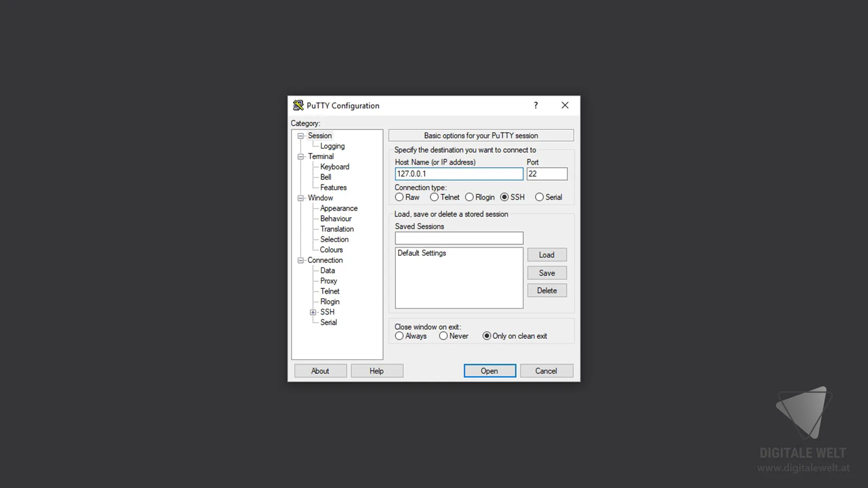Close the PuTTY Configuration window
Image resolution: width=868 pixels, height=488 pixels.
(565, 105)
